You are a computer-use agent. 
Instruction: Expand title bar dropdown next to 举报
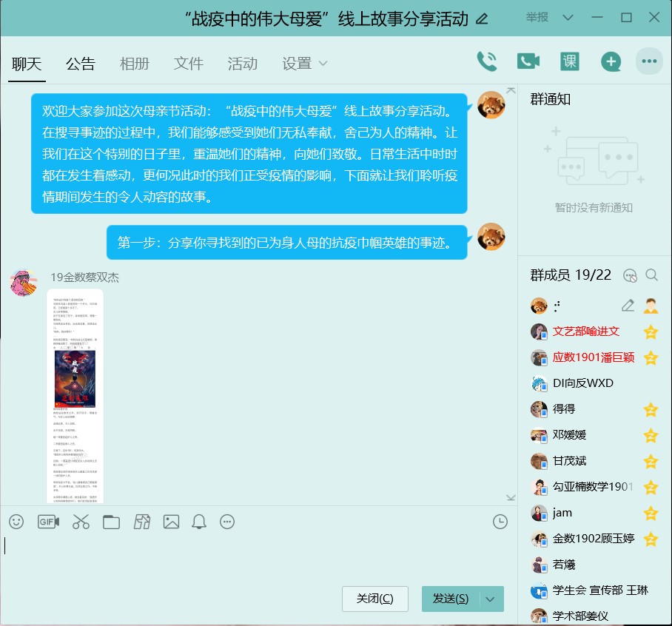tap(568, 18)
